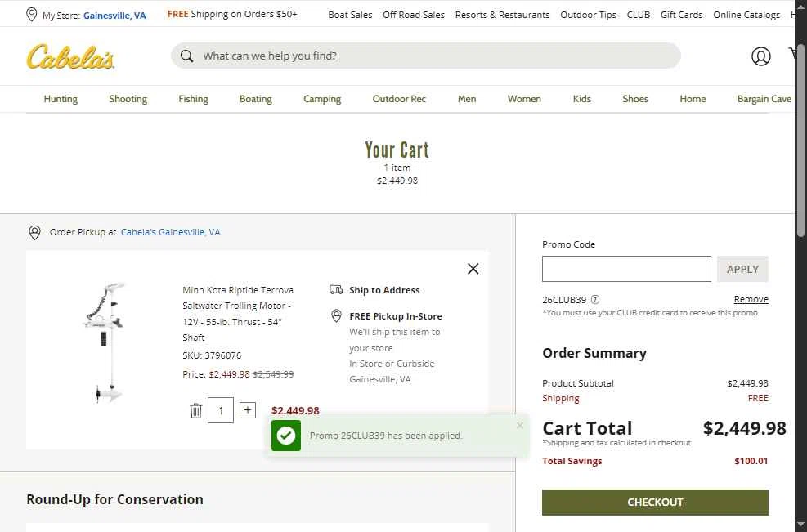Click the 26CLUB39 promo help icon
The image size is (807, 532).
595,300
